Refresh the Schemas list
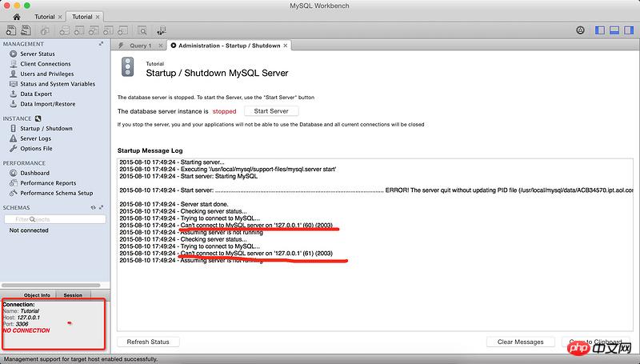The width and height of the screenshot is (640, 364). (93, 207)
